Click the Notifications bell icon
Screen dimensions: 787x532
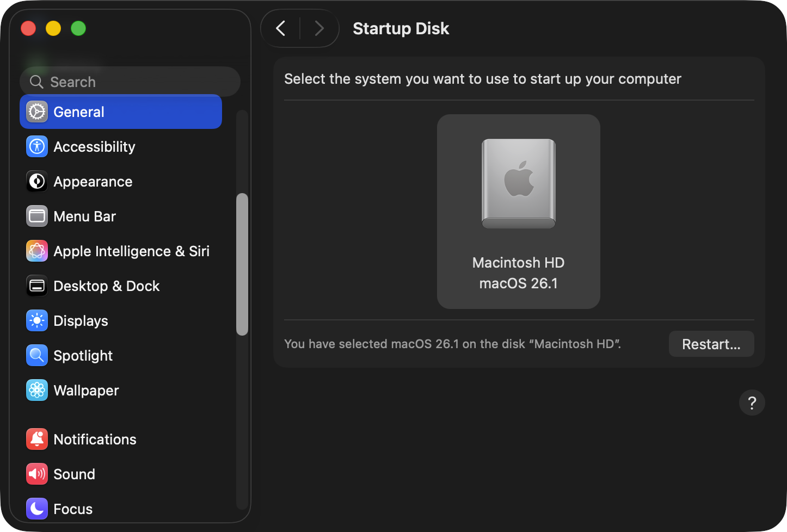pos(37,439)
